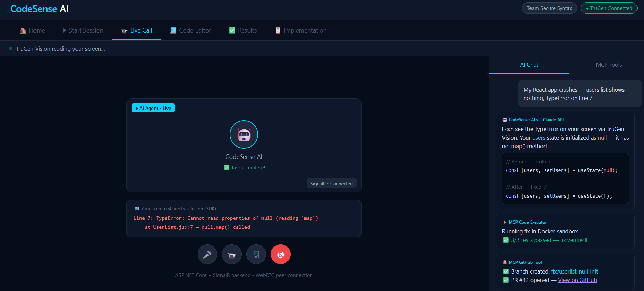Viewport: 644px width, 291px height.
Task: Click the useState([]) fixed code line
Action: (x=559, y=196)
